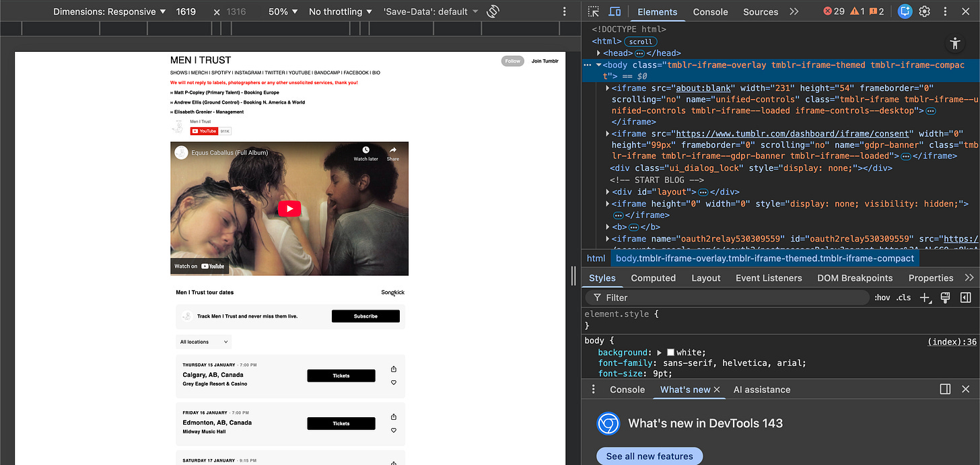Click the video Share arrow icon

[393, 150]
